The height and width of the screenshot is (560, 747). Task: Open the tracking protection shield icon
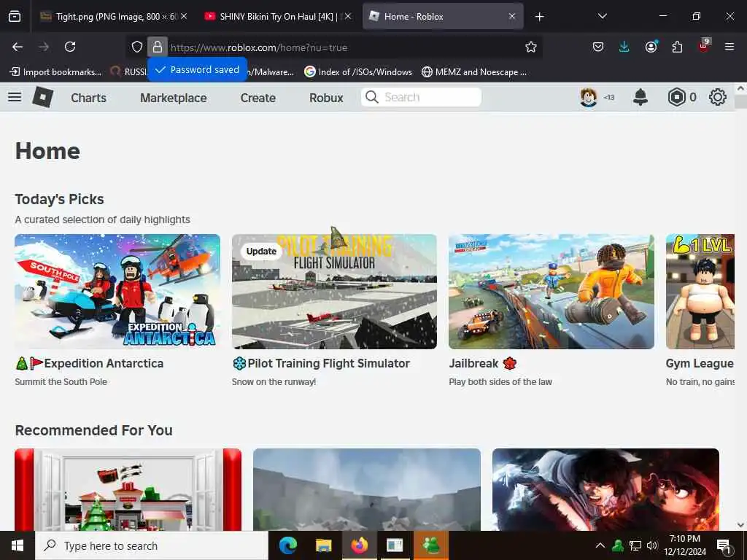tap(137, 47)
